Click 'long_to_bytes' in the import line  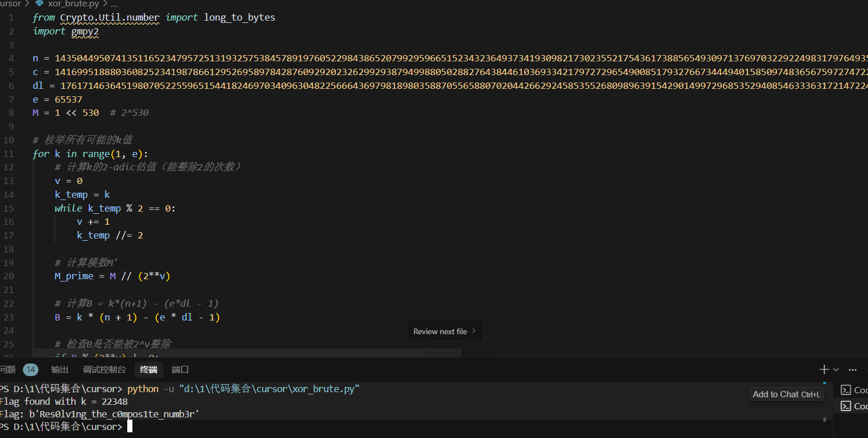(240, 18)
